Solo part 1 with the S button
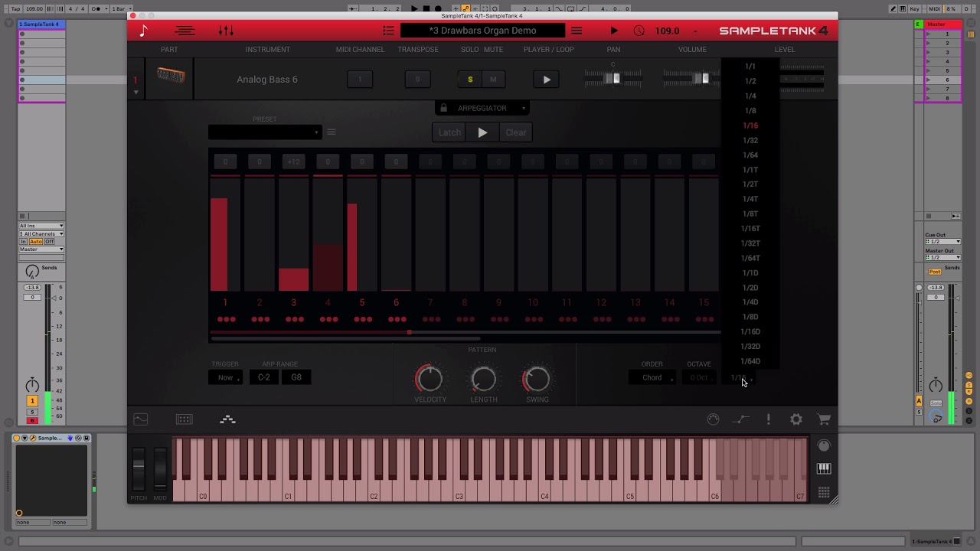Screen dimensions: 980x551 tap(470, 80)
